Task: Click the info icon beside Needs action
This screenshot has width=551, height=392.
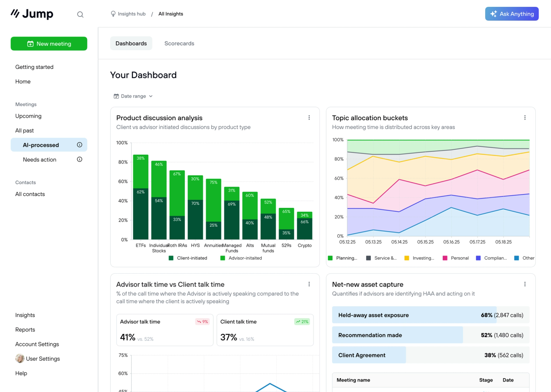Action: (x=79, y=159)
